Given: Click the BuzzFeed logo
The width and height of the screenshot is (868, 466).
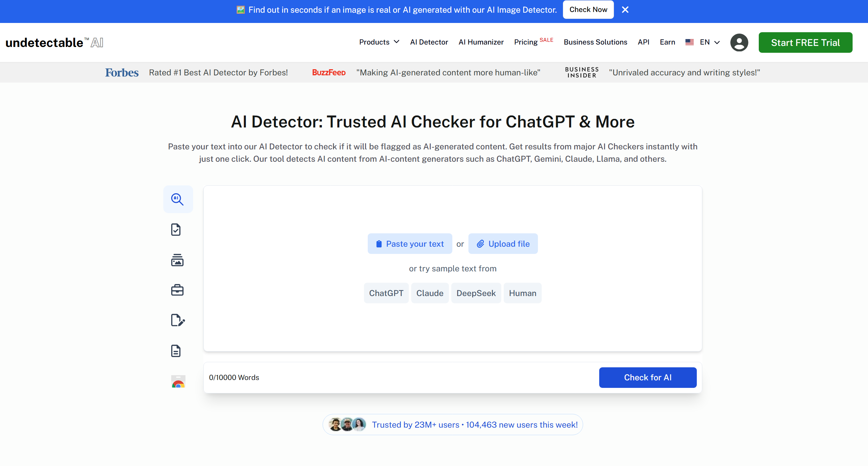Looking at the screenshot, I should coord(329,73).
